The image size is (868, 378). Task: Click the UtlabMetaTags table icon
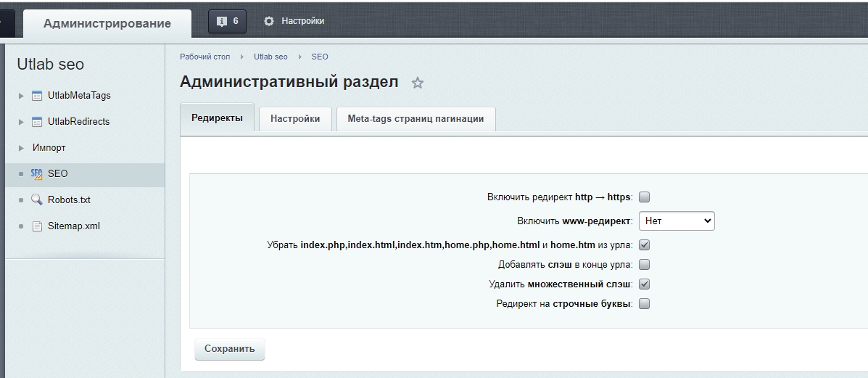pyautogui.click(x=37, y=96)
